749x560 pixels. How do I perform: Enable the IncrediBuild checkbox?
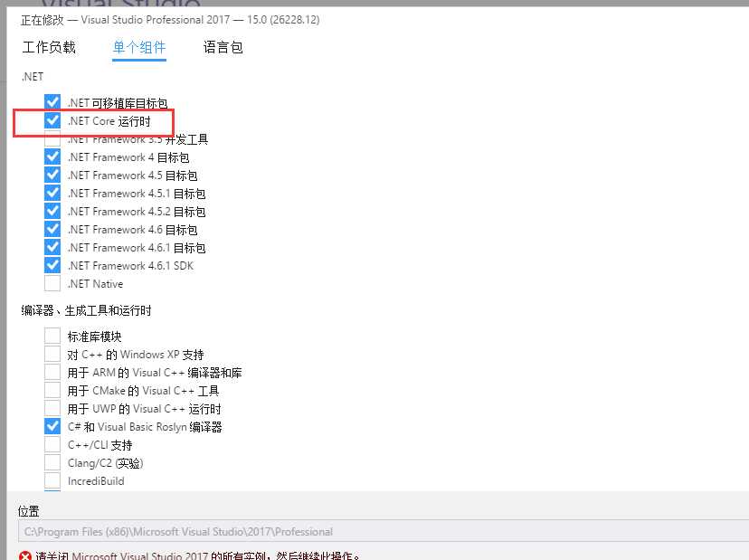coord(52,480)
